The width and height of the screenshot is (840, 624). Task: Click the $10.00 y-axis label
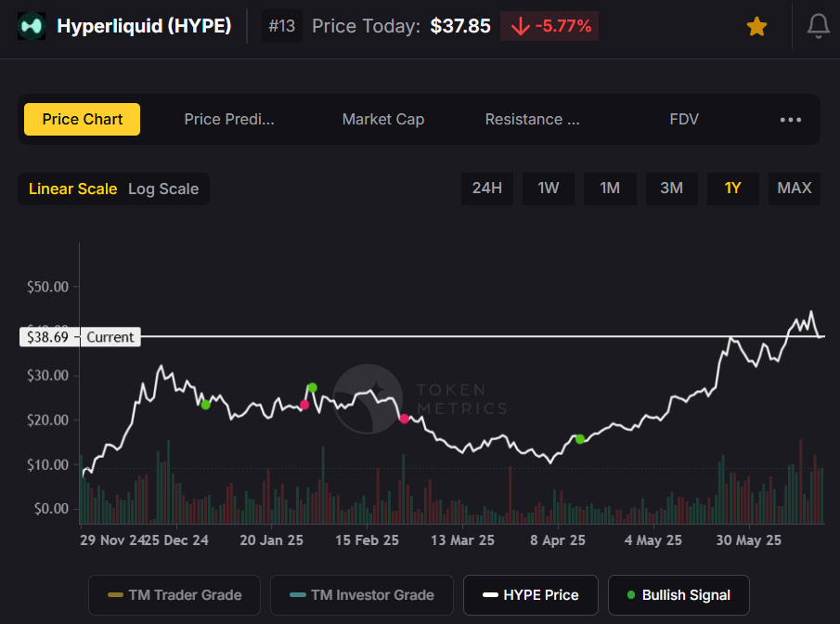coord(47,464)
